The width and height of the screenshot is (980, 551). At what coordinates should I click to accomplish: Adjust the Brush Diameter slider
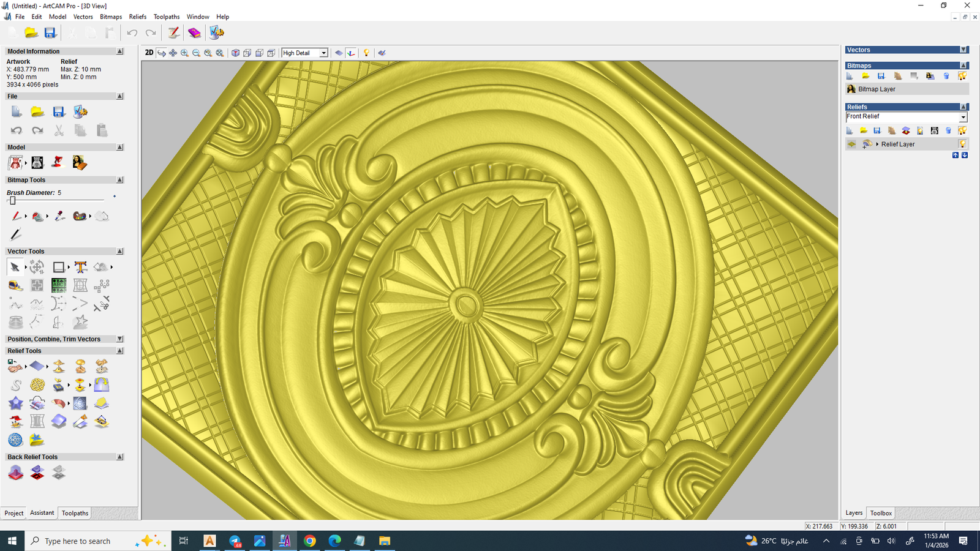tap(12, 200)
